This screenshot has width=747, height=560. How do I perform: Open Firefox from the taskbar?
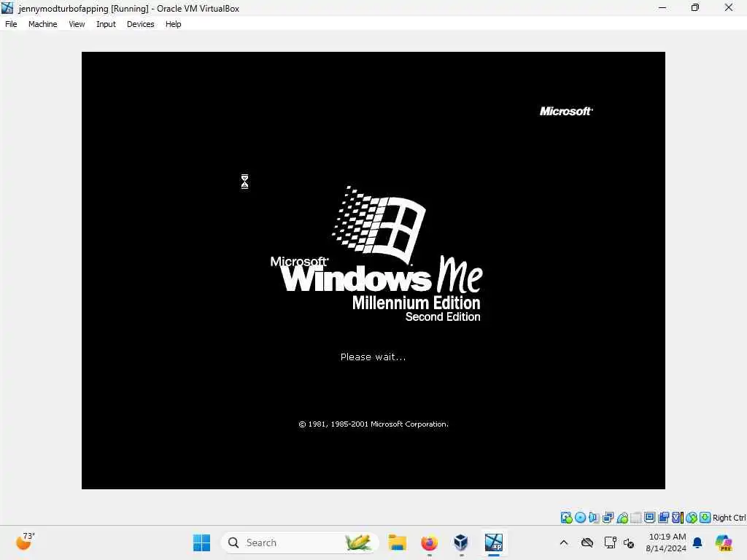(x=429, y=542)
